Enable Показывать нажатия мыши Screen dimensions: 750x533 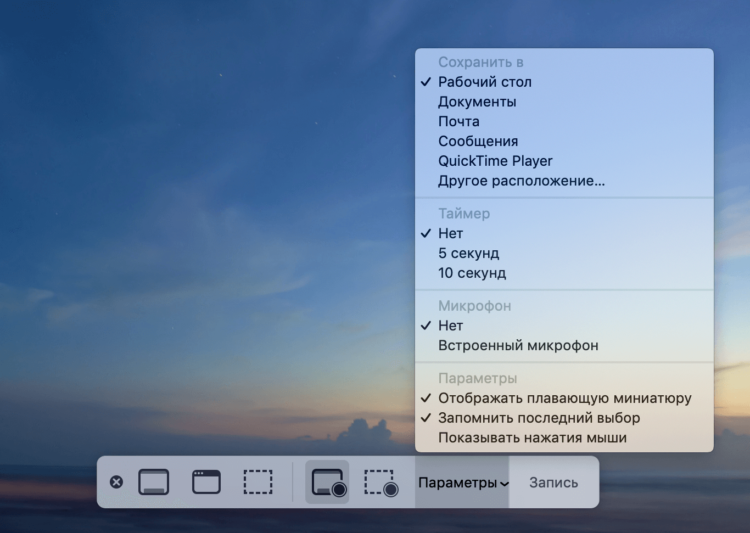pyautogui.click(x=564, y=438)
